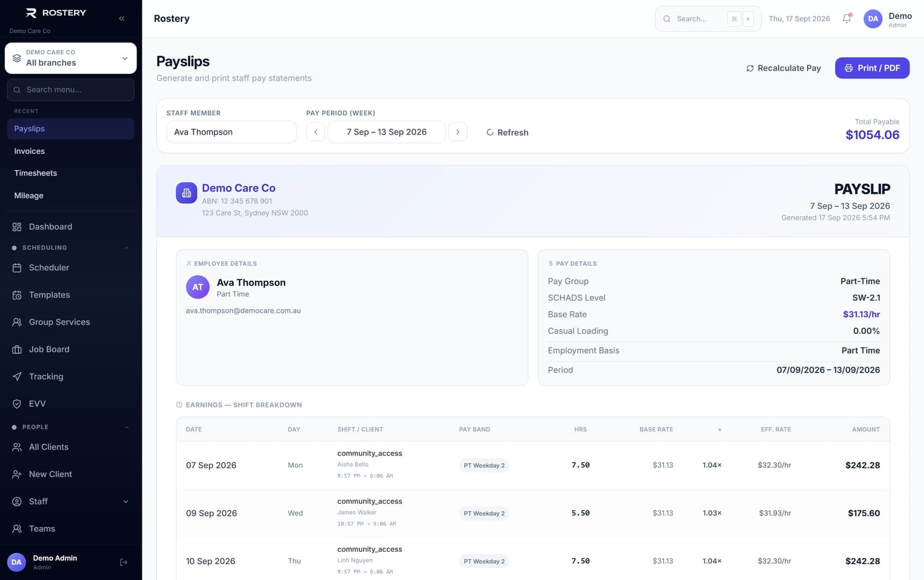The height and width of the screenshot is (580, 924).
Task: Click the Staff person icon
Action: (x=17, y=501)
